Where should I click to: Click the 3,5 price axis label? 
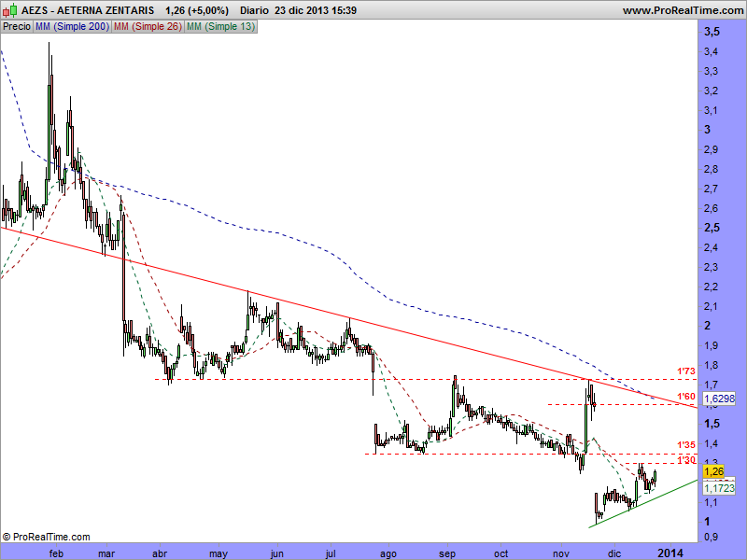(x=712, y=32)
